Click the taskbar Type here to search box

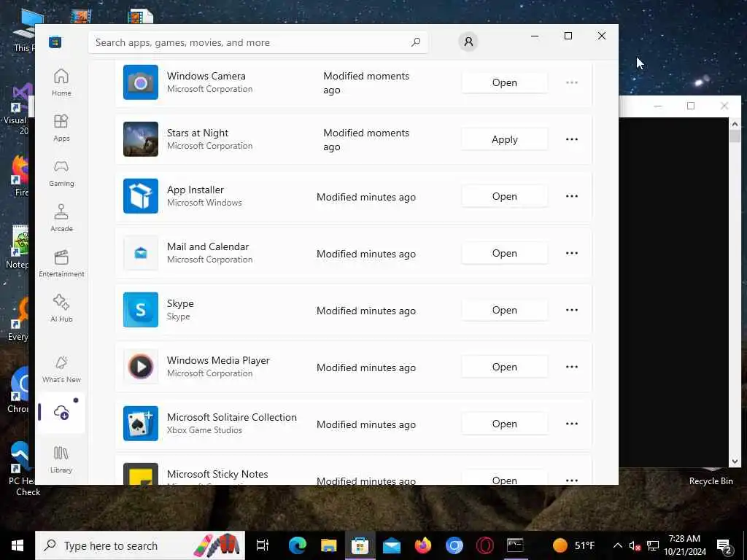point(140,545)
